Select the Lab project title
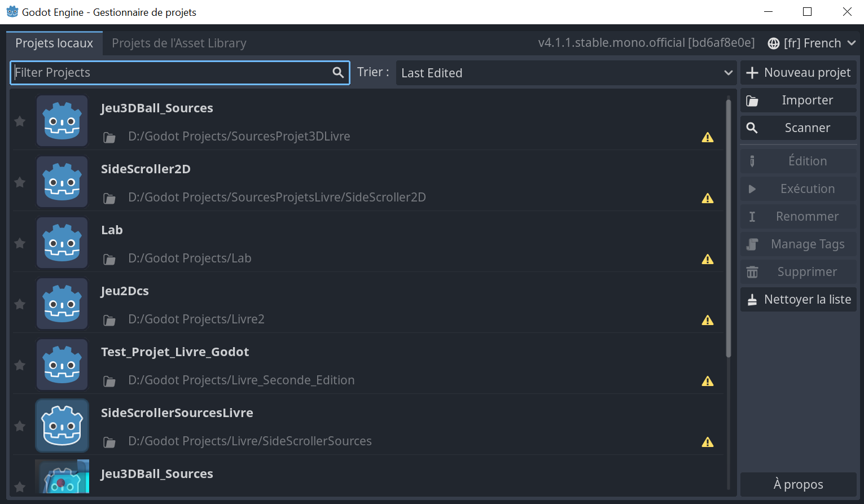Screen dimensions: 864x504 (x=112, y=230)
